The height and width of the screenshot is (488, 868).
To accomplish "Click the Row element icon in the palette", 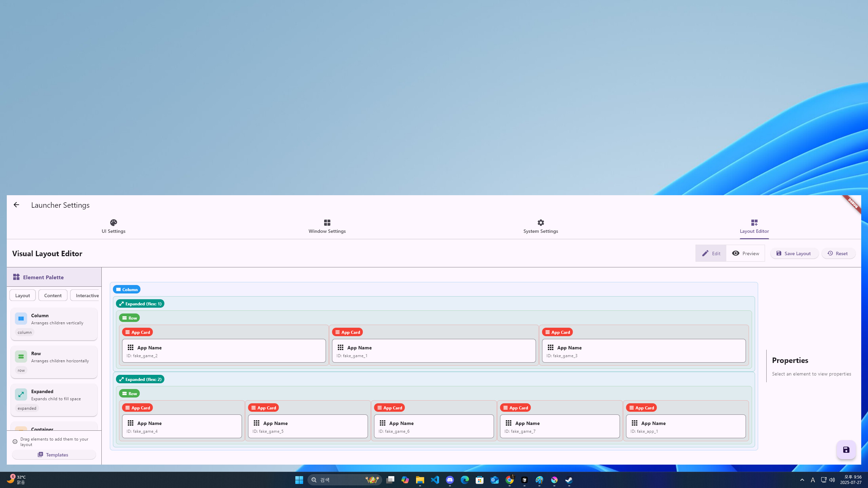I will (x=21, y=356).
